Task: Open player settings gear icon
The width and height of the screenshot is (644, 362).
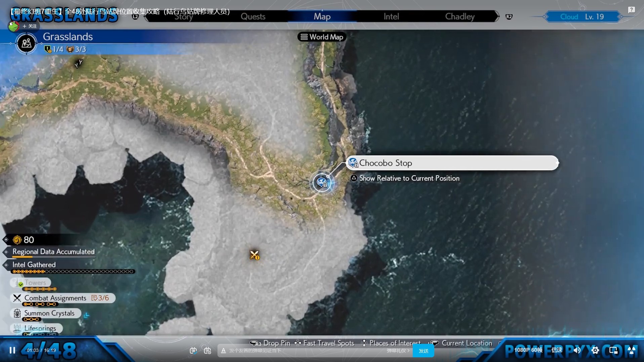Action: pos(595,350)
